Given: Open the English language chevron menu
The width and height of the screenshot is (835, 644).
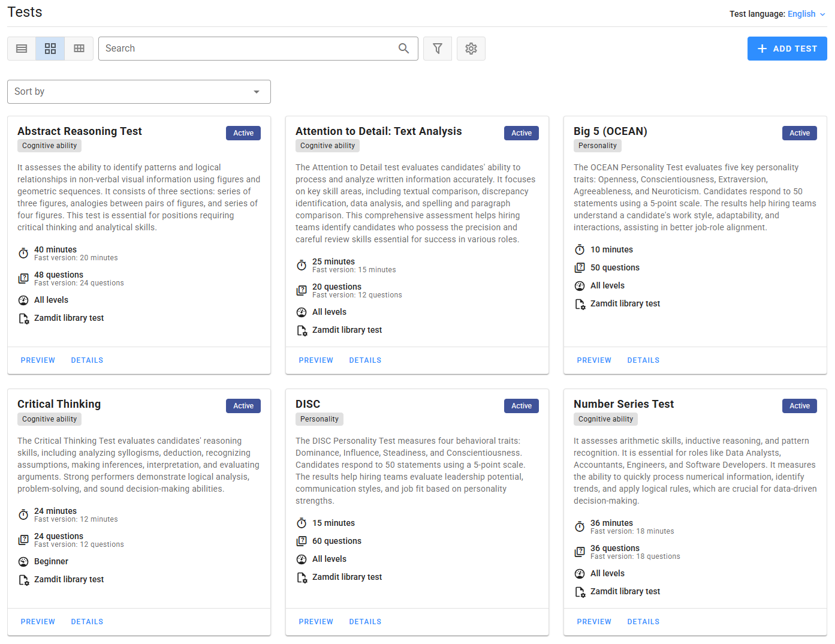Looking at the screenshot, I should pyautogui.click(x=822, y=14).
